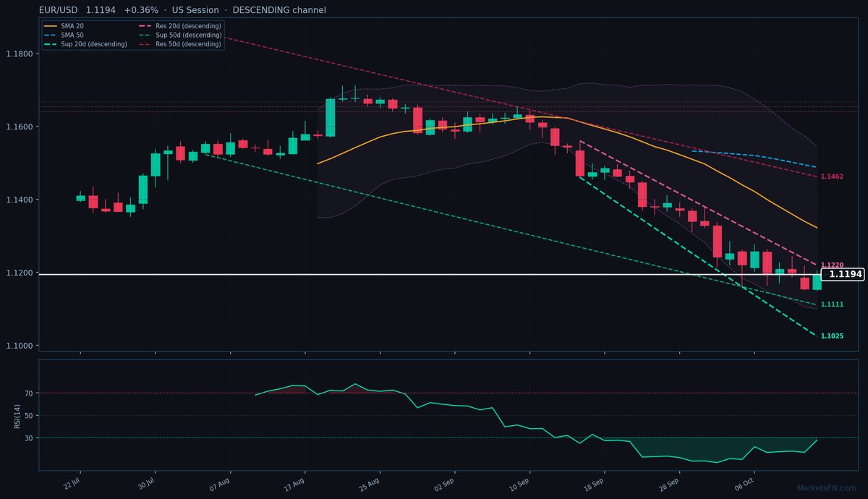Click Res 50d (descending) legend entry
This screenshot has height=499, width=868.
pos(179,44)
